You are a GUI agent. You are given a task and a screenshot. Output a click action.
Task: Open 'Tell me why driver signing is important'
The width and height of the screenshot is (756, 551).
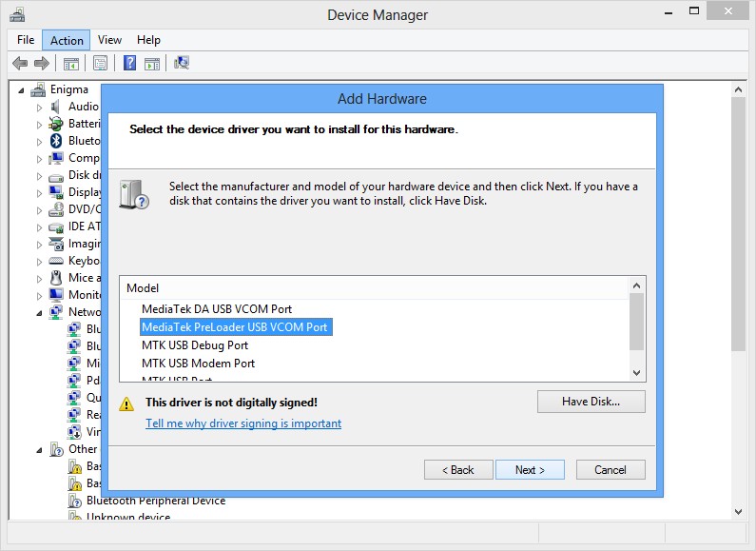(243, 423)
